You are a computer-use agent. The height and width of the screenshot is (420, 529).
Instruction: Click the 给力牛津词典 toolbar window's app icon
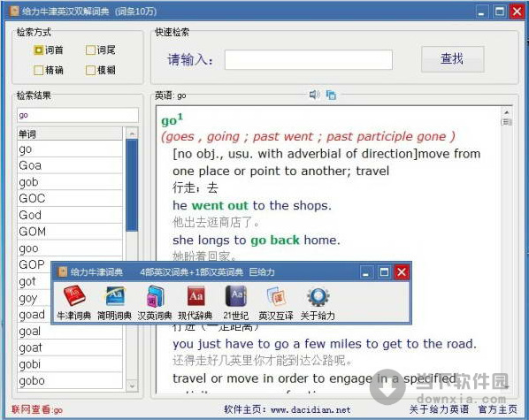click(63, 272)
